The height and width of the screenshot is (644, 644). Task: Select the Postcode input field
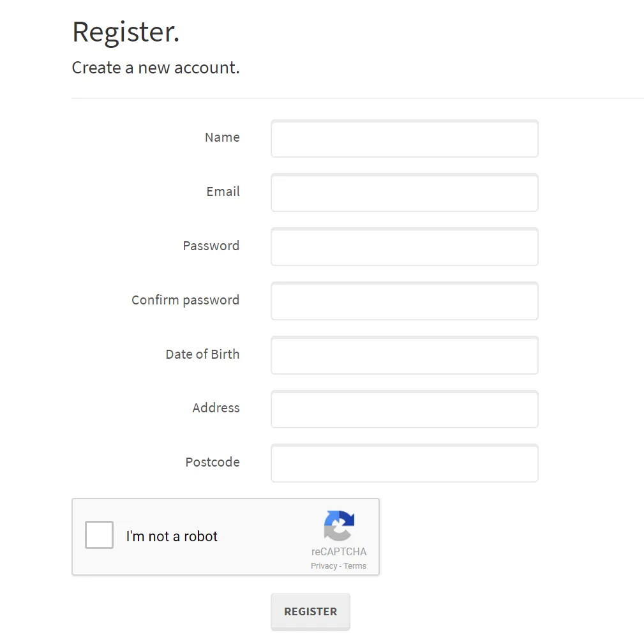point(404,463)
